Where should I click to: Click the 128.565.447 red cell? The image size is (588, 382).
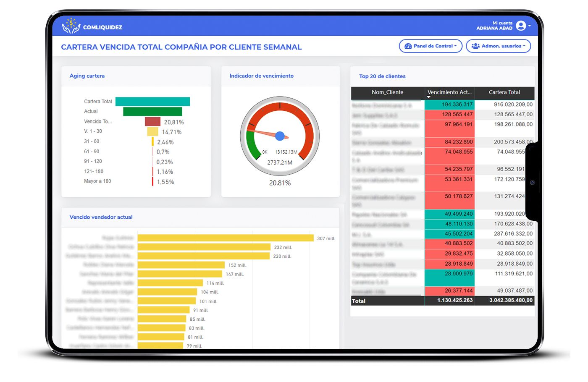450,115
